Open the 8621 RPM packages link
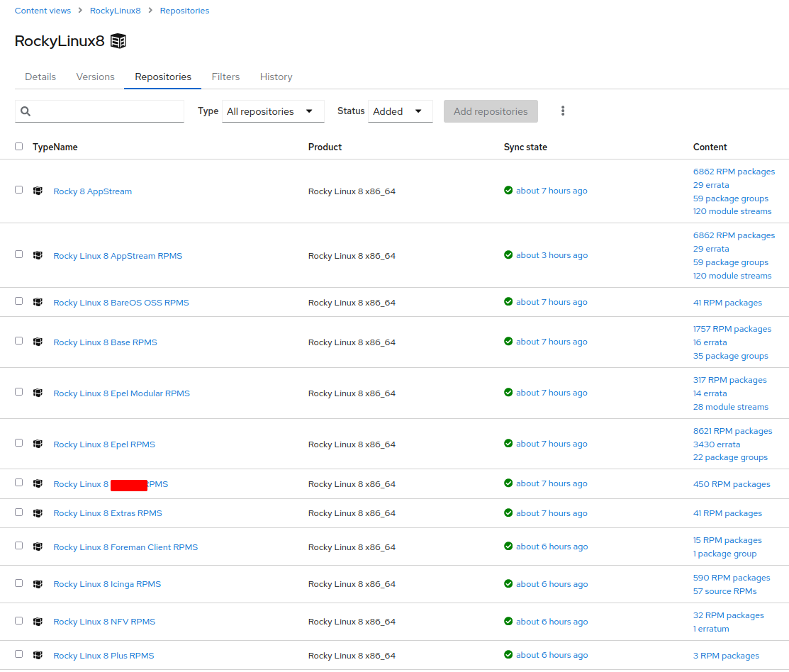The height and width of the screenshot is (672, 789). pos(732,431)
